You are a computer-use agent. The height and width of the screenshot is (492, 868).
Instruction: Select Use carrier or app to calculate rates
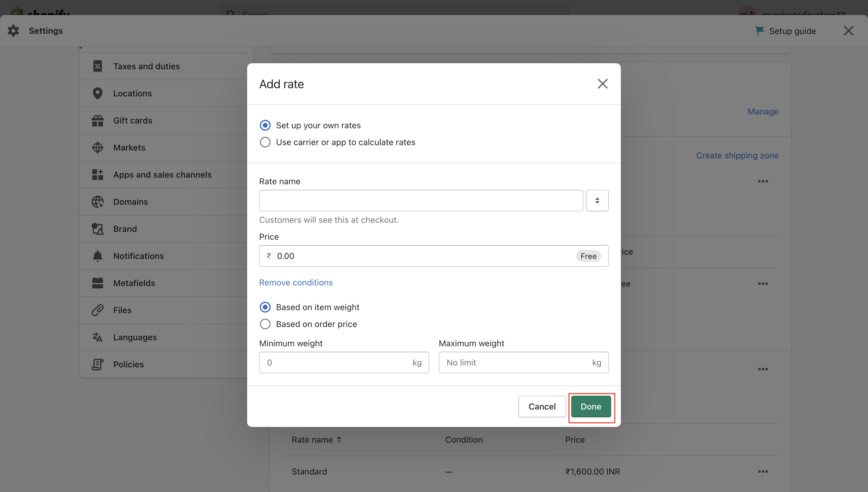pyautogui.click(x=265, y=142)
